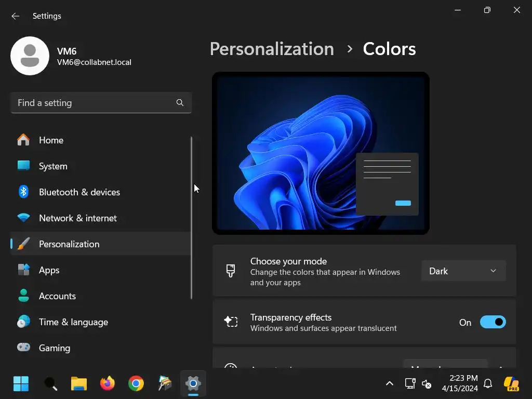
Task: Click the Time & language globe clock icon
Action: (23, 322)
